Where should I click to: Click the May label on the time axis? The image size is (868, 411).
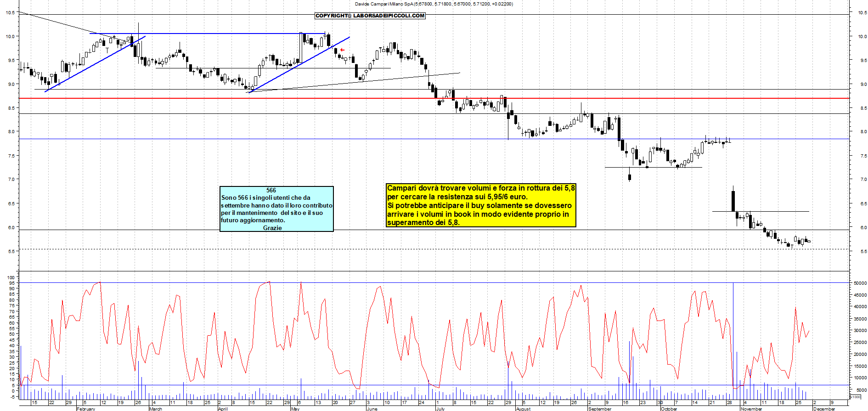tap(295, 409)
